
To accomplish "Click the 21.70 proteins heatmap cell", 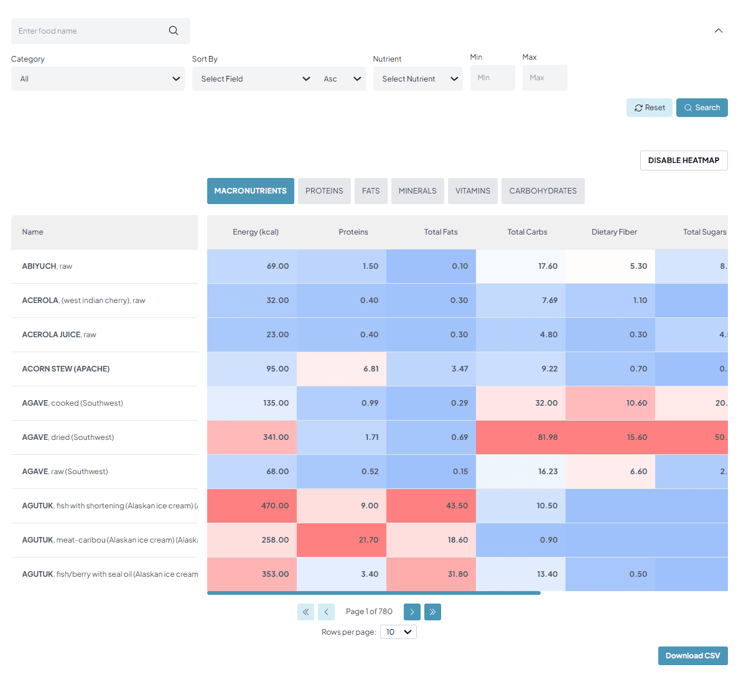I will (342, 540).
